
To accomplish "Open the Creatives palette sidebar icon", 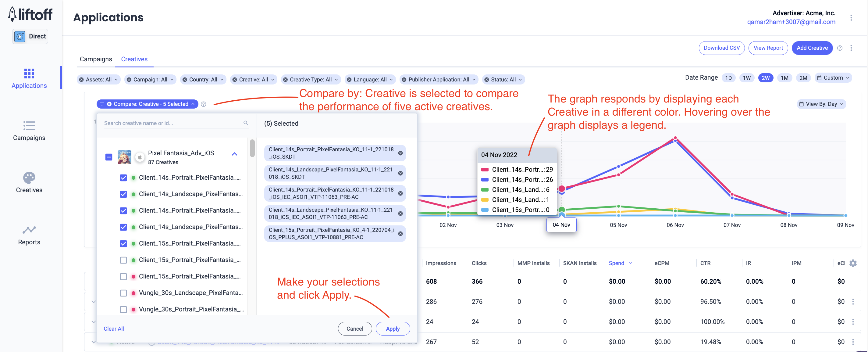I will tap(29, 177).
